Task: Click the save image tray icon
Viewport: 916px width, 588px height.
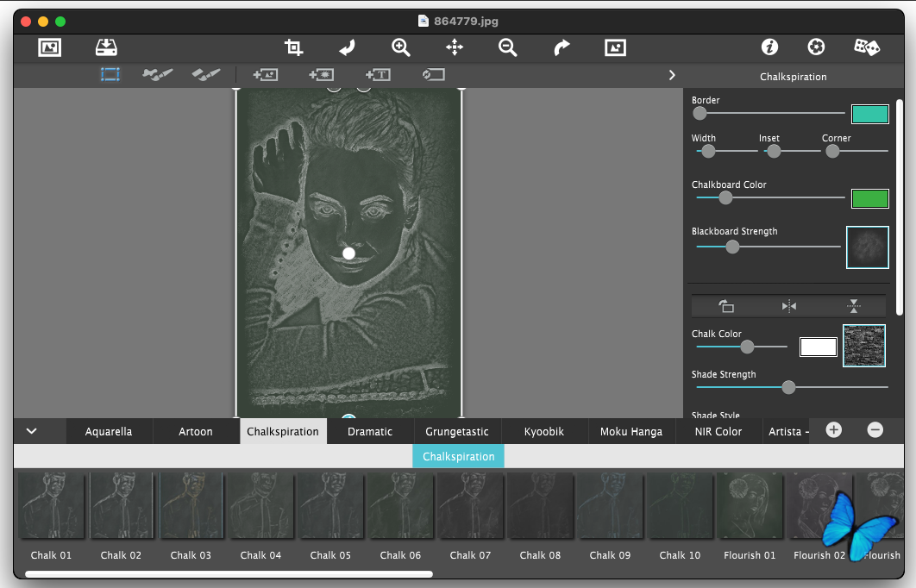Action: point(106,47)
